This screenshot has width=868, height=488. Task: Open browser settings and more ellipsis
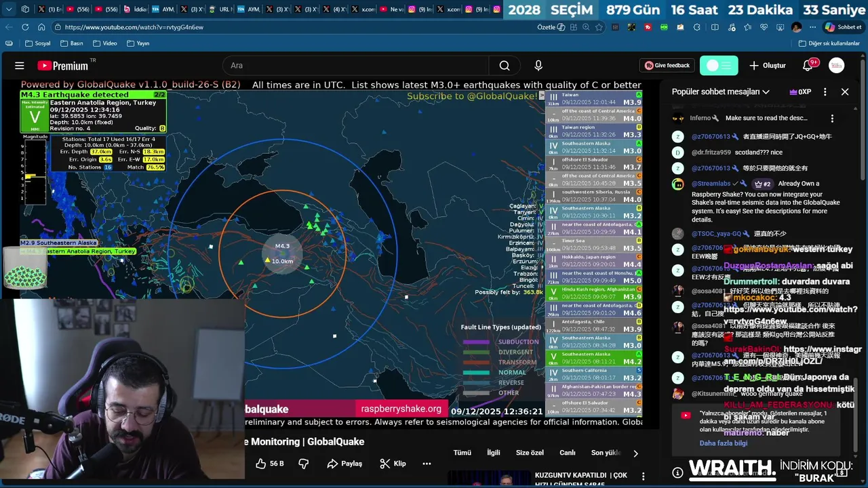click(812, 27)
